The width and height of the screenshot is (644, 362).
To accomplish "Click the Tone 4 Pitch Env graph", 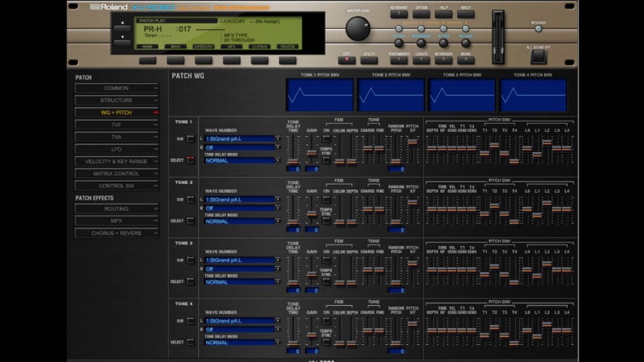I will (x=533, y=95).
